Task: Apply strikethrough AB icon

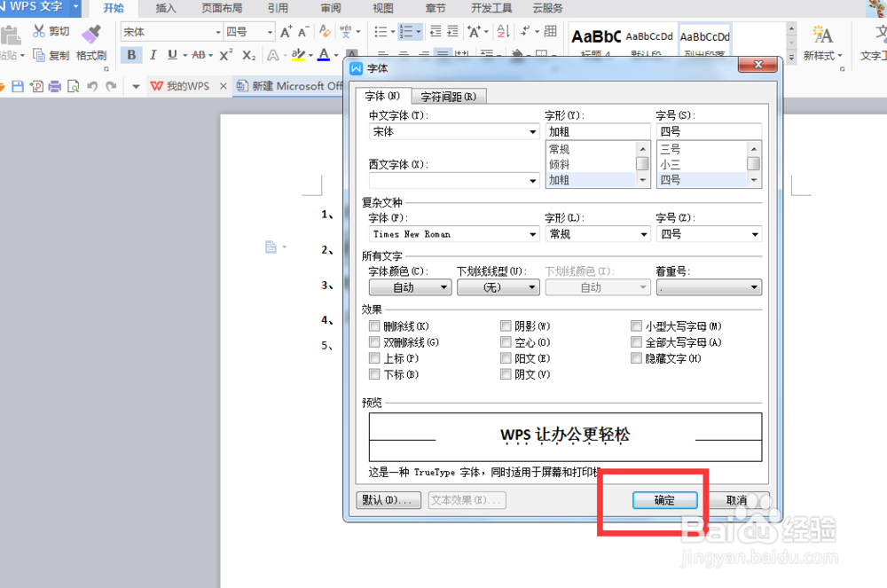Action: [x=199, y=55]
